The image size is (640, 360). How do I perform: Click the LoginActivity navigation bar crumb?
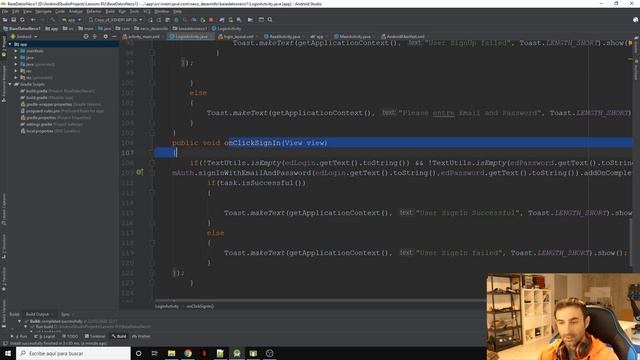(227, 29)
